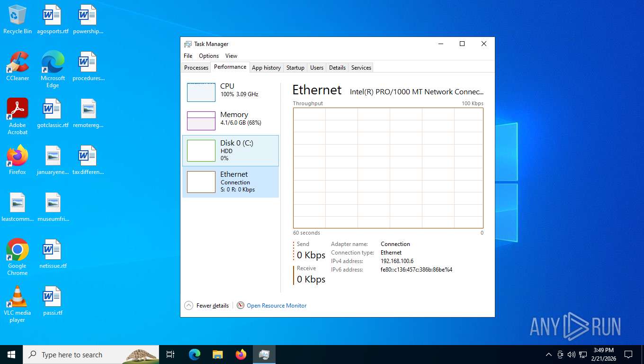Viewport: 644px width, 364px height.
Task: Select the Memory performance item
Action: coord(231,121)
